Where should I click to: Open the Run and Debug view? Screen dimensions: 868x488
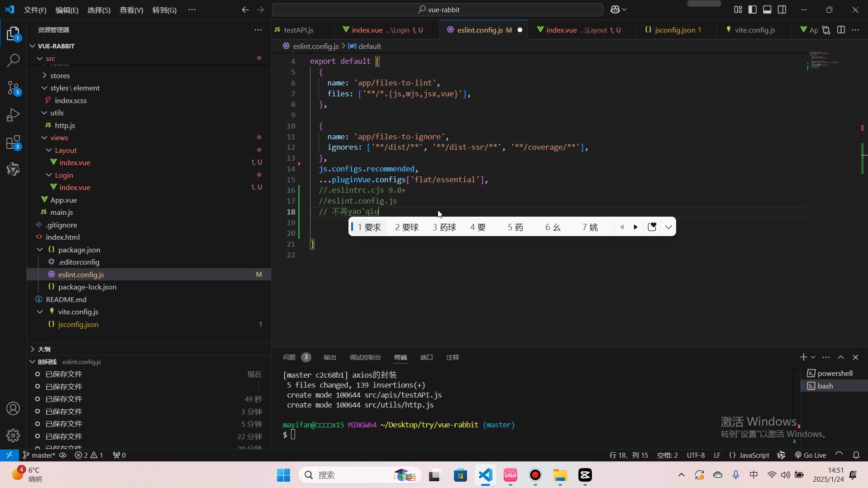tap(13, 115)
